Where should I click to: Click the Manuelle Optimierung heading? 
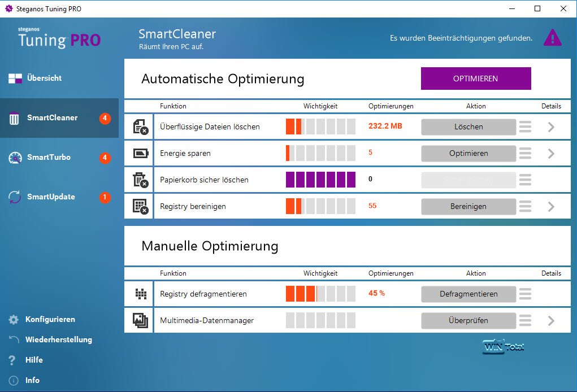pos(210,246)
